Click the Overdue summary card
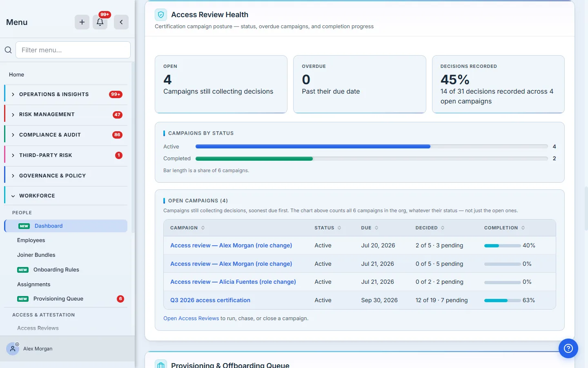This screenshot has height=368, width=588. 359,84
